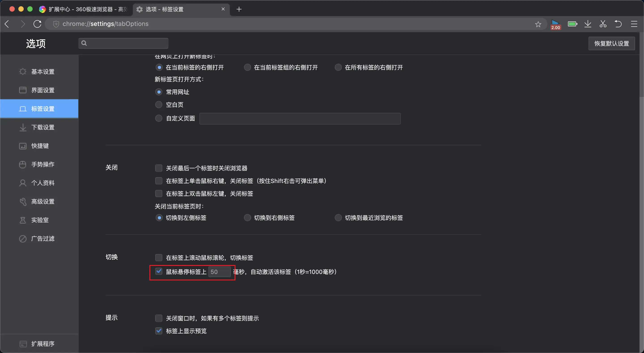Screen dimensions: 644x353
Task: Click the scissors screenshot icon
Action: pos(603,24)
